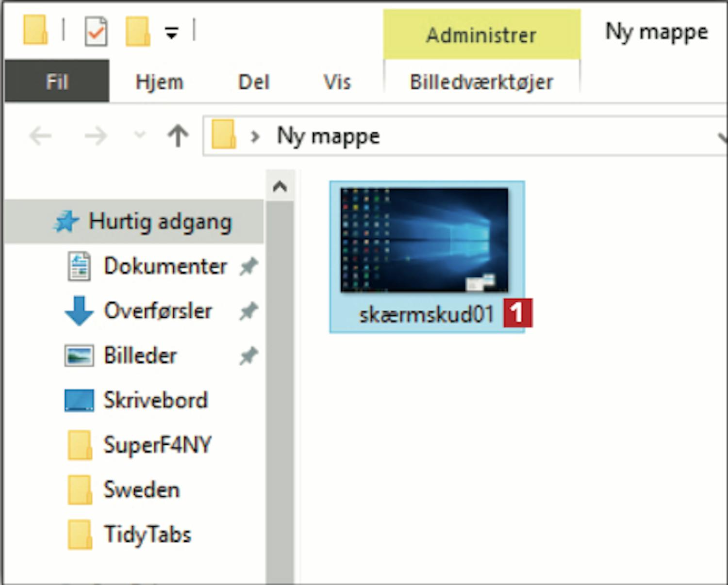
Task: Open Skrivebord in the navigation pane
Action: (x=155, y=400)
